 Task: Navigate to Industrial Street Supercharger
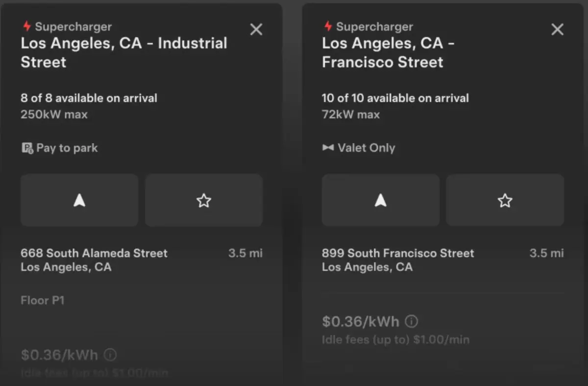pos(79,200)
